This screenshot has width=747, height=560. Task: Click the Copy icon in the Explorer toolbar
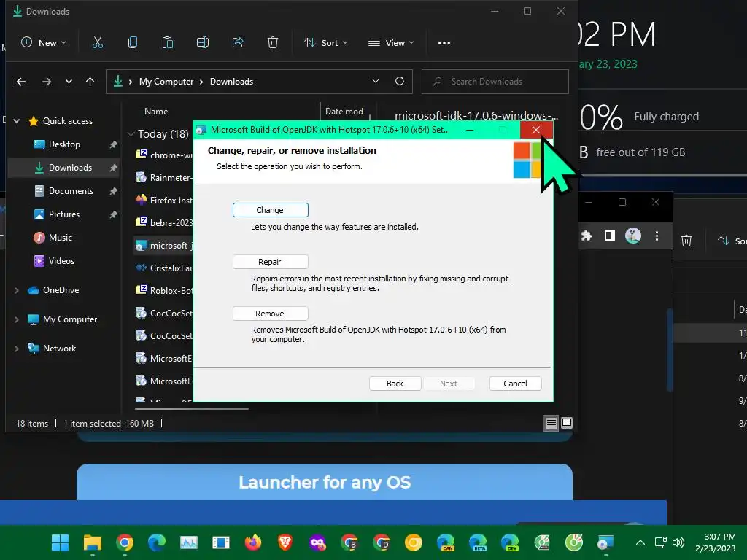(133, 43)
